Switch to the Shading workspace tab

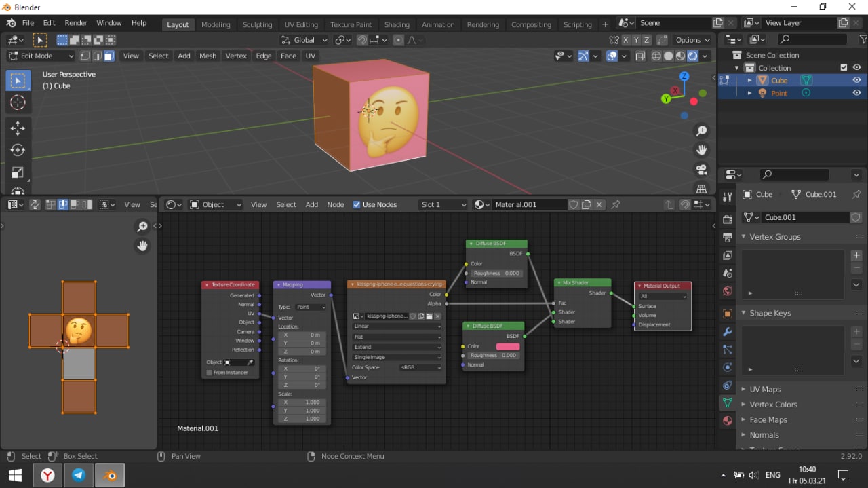pos(397,24)
